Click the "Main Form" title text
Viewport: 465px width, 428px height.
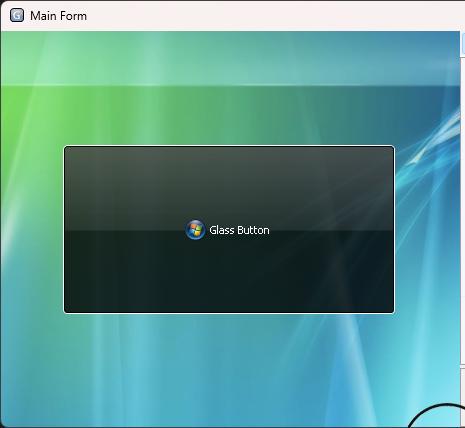point(58,16)
